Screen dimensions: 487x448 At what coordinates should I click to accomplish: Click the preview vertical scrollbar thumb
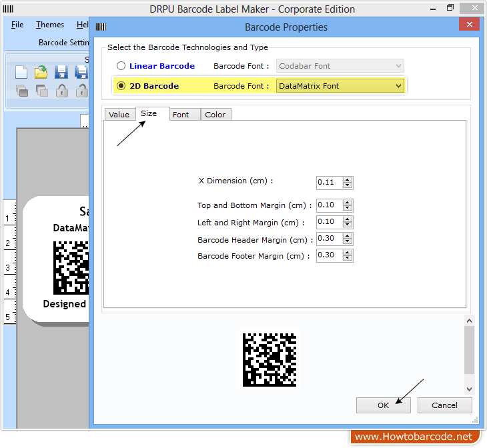(x=469, y=350)
